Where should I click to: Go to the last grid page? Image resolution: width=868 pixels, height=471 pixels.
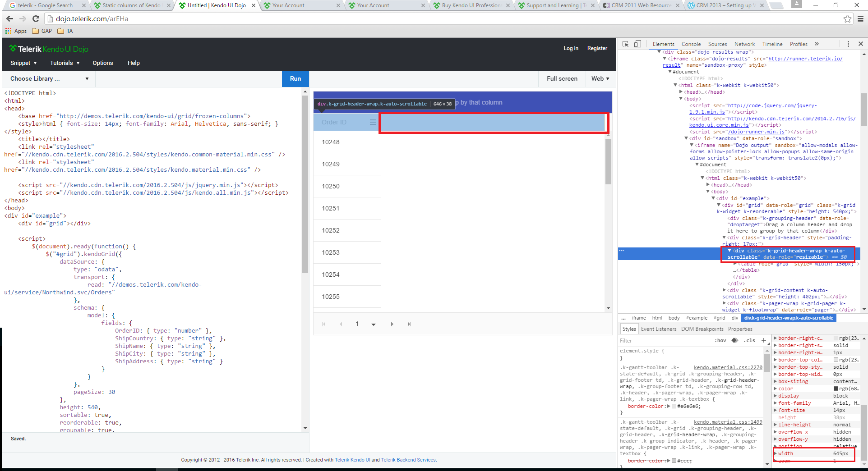click(x=409, y=324)
